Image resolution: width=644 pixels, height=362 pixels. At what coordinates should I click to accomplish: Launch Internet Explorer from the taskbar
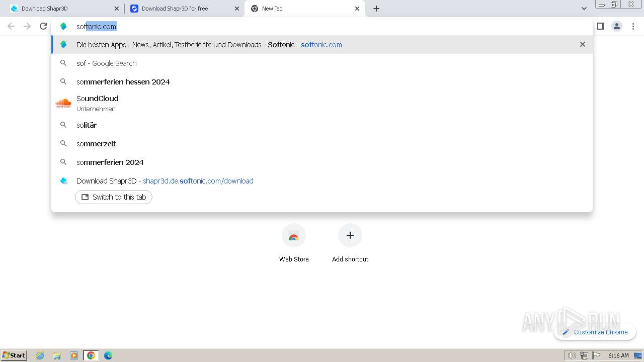click(x=40, y=355)
